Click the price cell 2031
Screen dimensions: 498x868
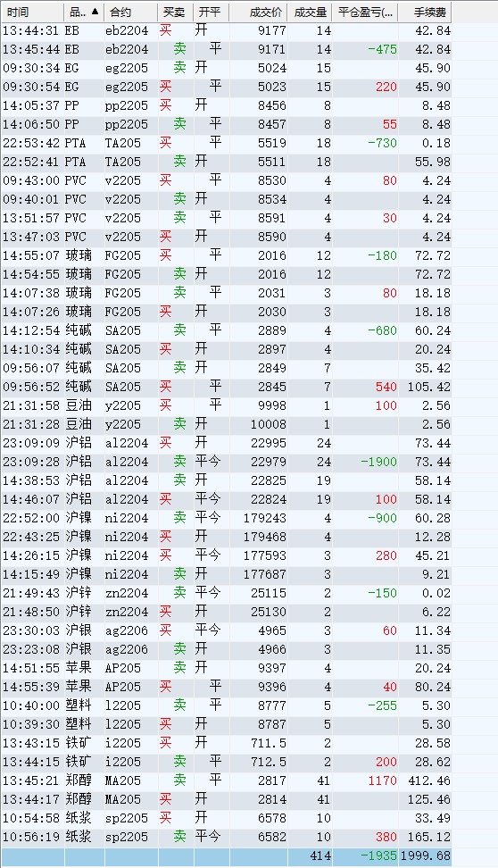271,294
